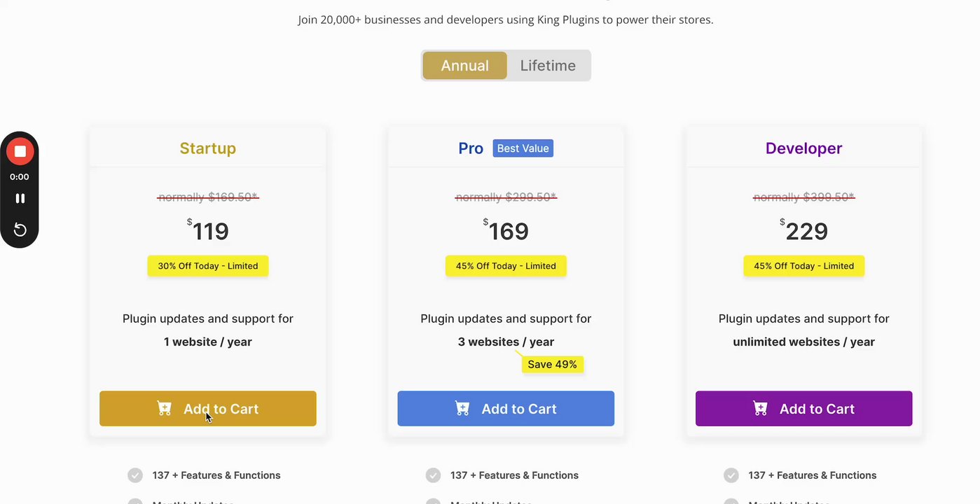The image size is (980, 504).
Task: Click the Developer plan cart icon
Action: coord(760,409)
